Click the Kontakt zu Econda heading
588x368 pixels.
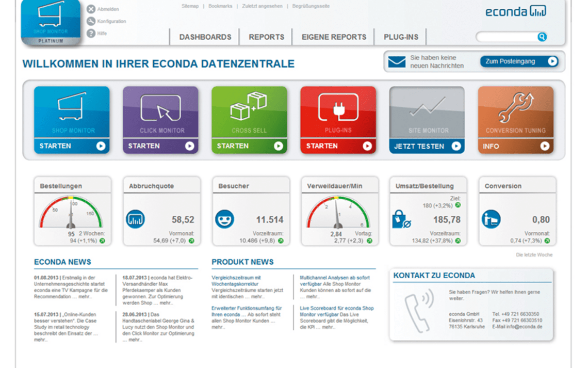pos(434,275)
